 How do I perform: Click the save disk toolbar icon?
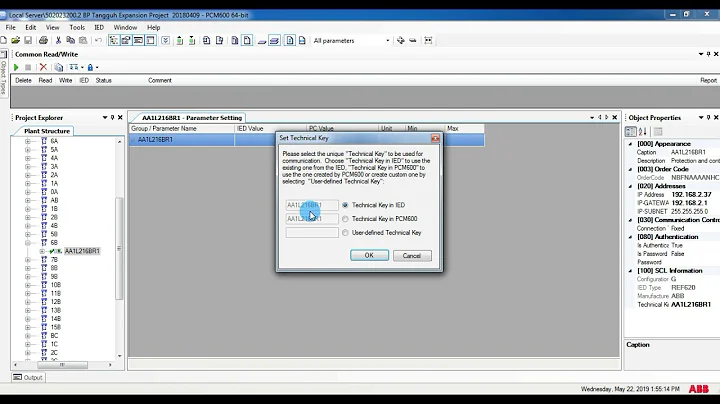[x=28, y=40]
